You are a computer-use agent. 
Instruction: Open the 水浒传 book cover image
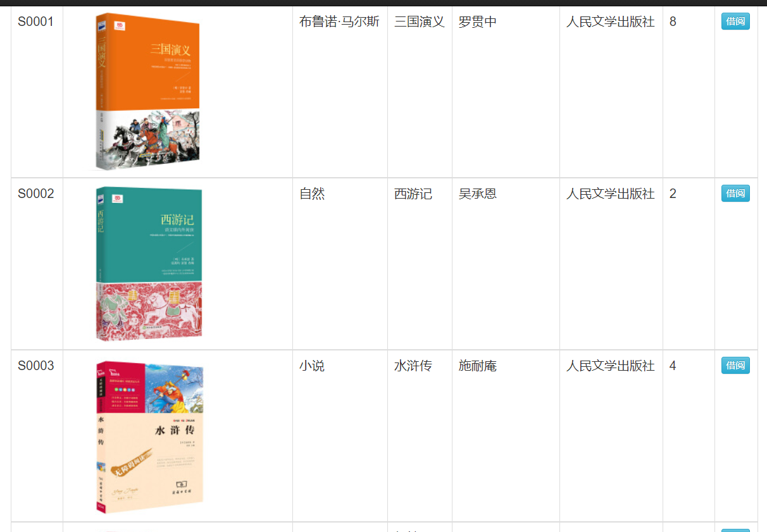click(x=149, y=436)
